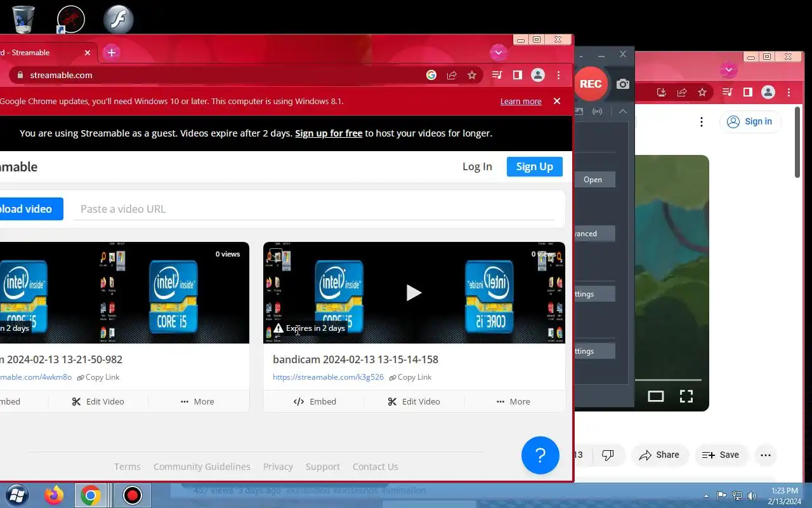Click the YouTube dislike thumbs-down button
This screenshot has width=812, height=508.
click(x=608, y=455)
